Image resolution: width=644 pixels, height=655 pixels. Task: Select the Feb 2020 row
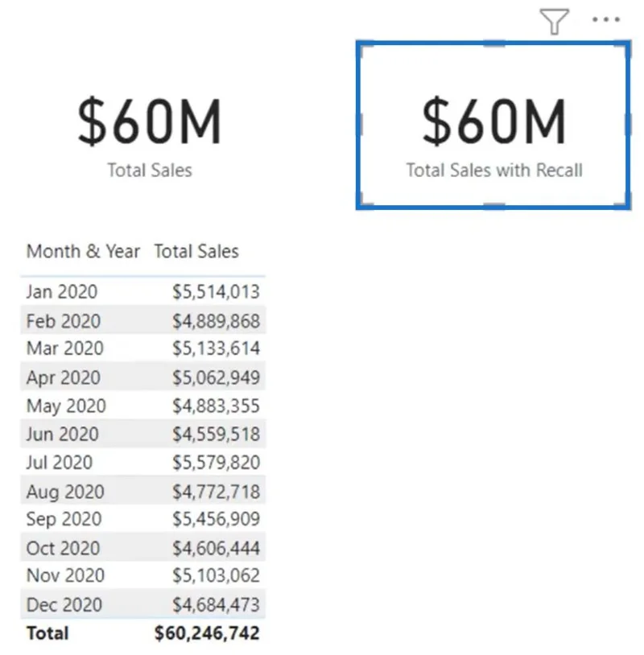(x=143, y=320)
